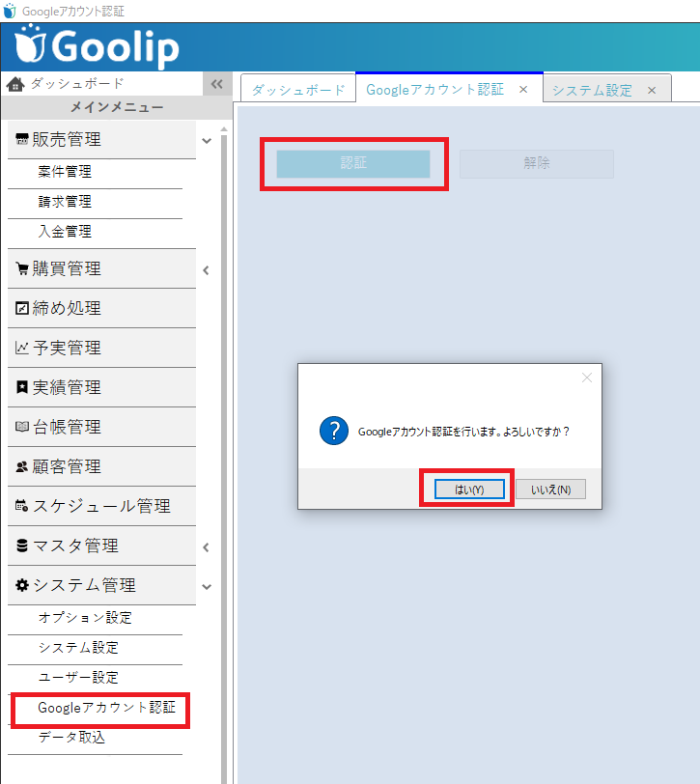Click the home icon beside ダッシュボード

tap(15, 84)
